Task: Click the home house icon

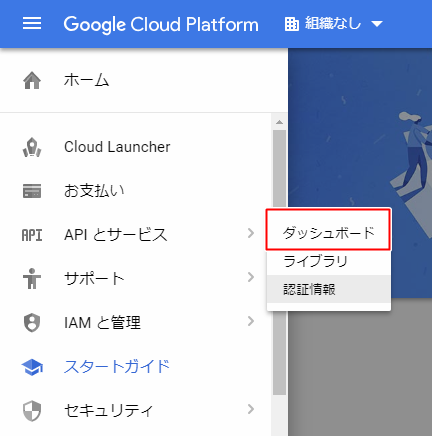Action: pos(32,80)
